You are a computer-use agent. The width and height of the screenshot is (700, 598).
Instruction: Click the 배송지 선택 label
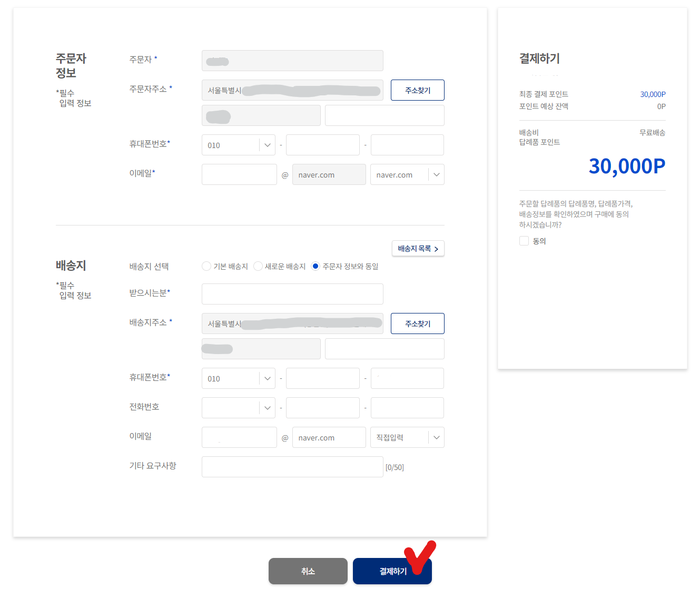pyautogui.click(x=149, y=267)
